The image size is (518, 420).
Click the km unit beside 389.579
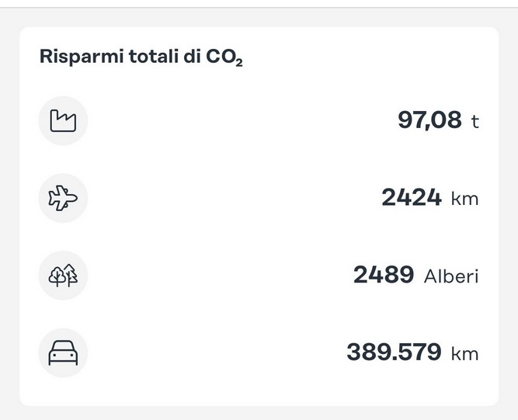(x=465, y=354)
